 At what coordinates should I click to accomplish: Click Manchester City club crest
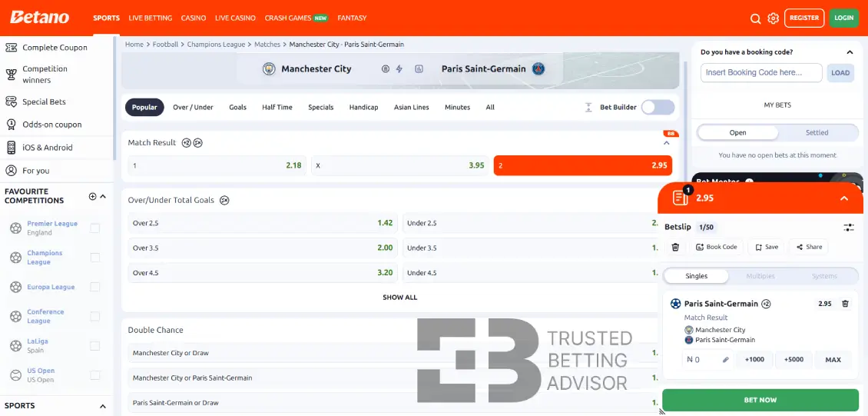pyautogui.click(x=269, y=68)
